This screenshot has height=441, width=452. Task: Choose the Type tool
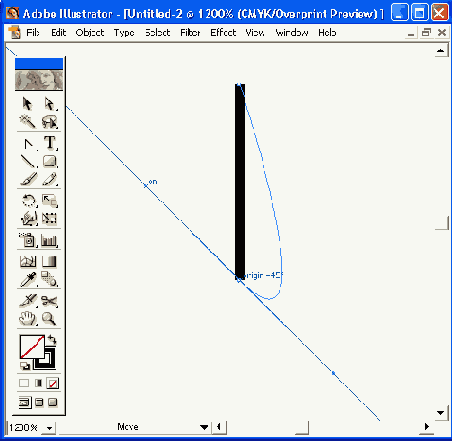point(50,143)
